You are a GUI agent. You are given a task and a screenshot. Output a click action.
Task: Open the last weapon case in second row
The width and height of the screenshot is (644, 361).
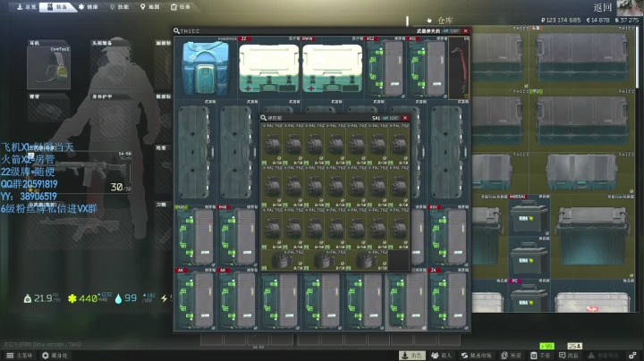[x=448, y=151]
